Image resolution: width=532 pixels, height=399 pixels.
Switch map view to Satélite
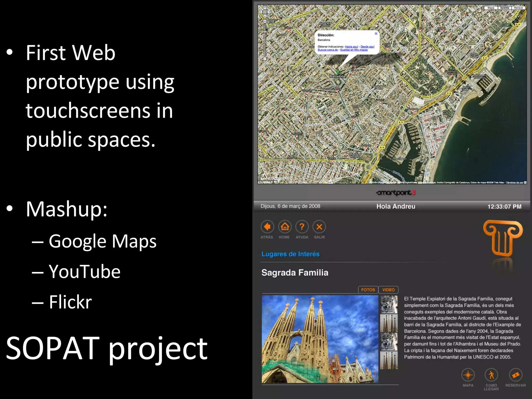tap(504, 8)
